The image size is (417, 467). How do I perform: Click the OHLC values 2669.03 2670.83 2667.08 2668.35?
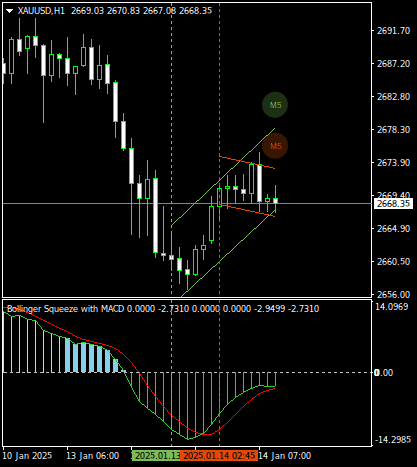(x=141, y=11)
